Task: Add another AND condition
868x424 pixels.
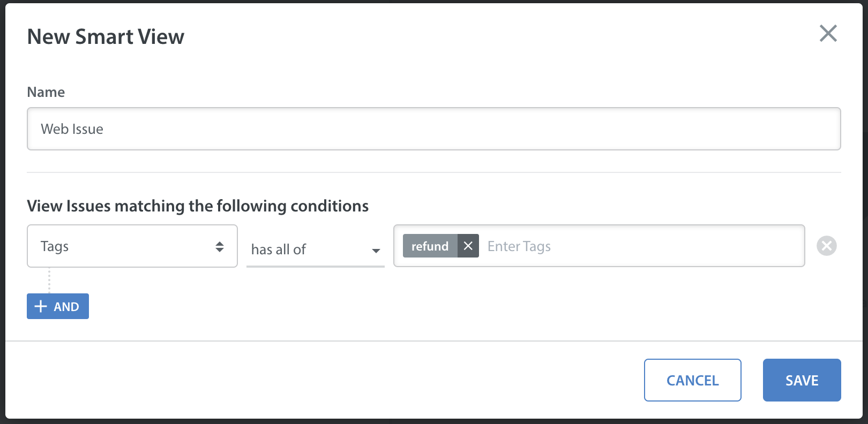Action: [58, 306]
